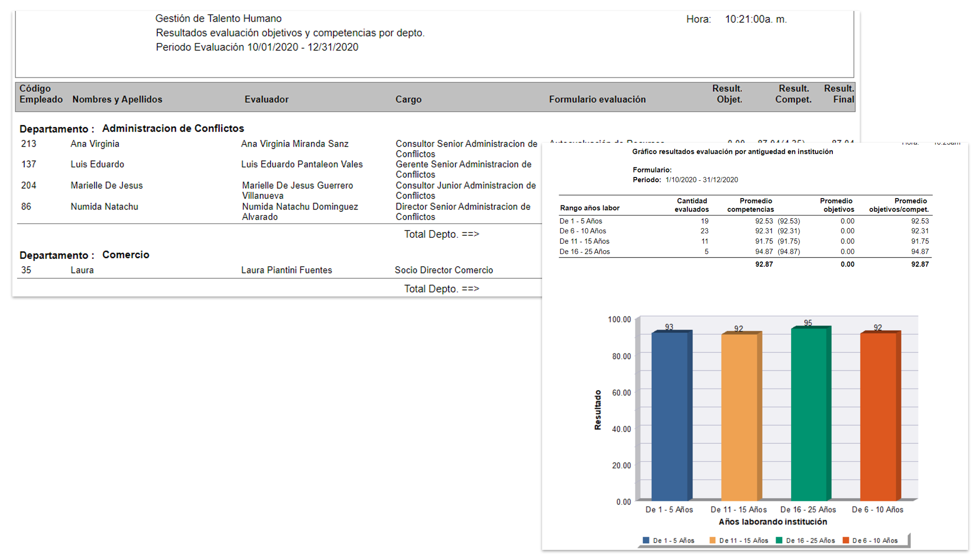
Task: Click the 100.00 y-axis label
Action: 619,319
